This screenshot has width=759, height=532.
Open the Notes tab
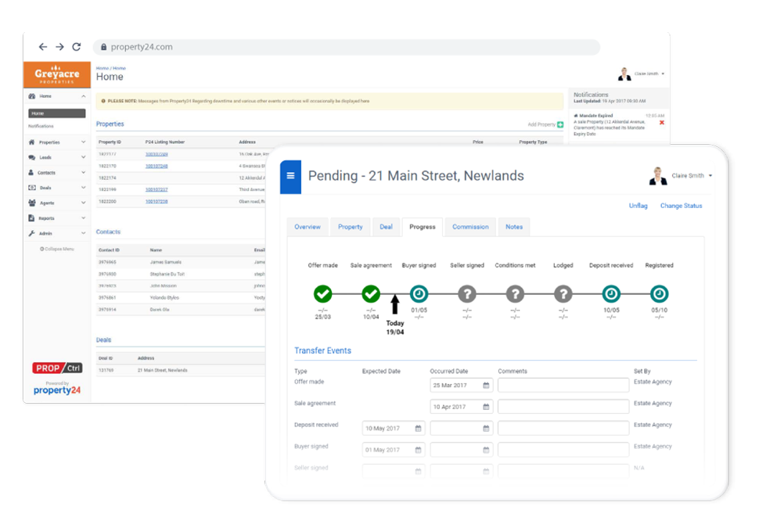tap(514, 227)
